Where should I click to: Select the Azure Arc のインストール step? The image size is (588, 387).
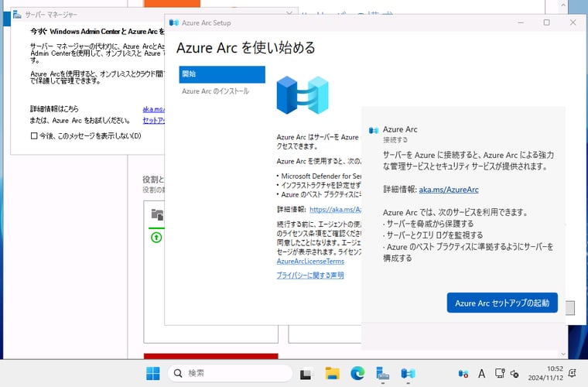pos(215,91)
